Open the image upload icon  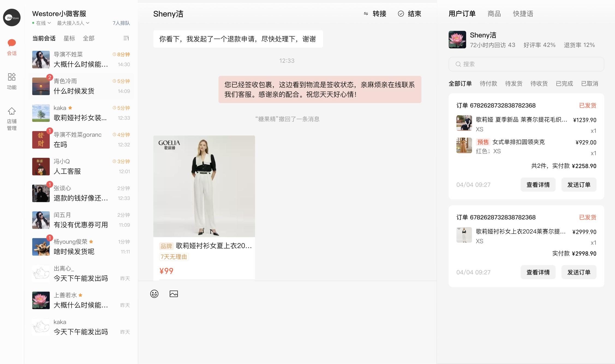pyautogui.click(x=174, y=294)
